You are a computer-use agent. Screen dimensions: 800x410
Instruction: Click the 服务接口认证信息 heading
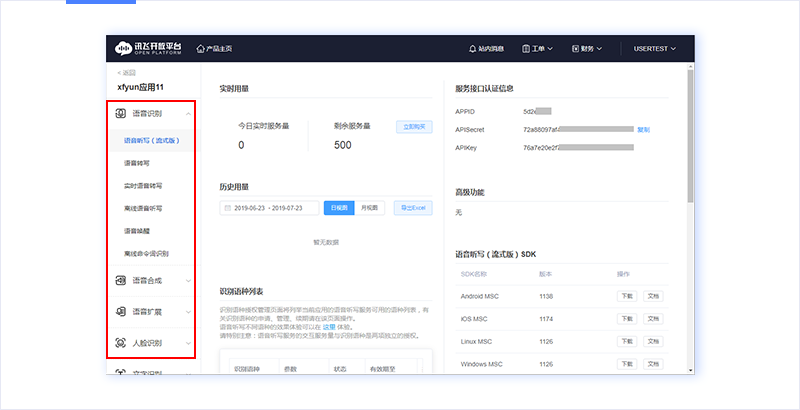pyautogui.click(x=484, y=88)
